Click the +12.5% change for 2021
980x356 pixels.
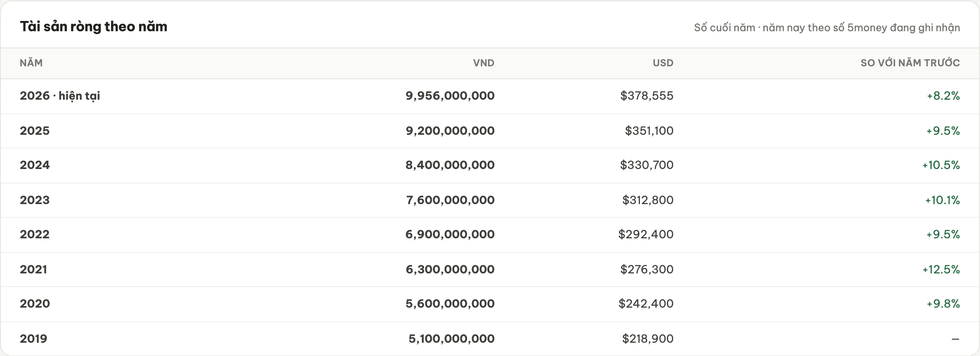pyautogui.click(x=941, y=269)
